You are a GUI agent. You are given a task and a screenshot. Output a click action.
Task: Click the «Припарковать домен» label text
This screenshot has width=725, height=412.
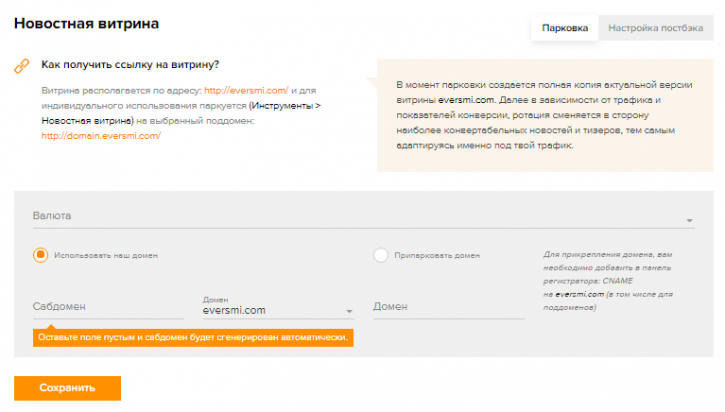437,255
